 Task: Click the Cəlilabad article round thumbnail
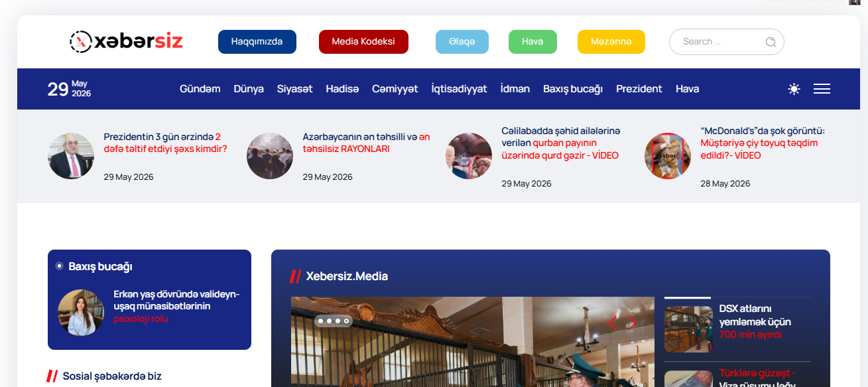(469, 156)
